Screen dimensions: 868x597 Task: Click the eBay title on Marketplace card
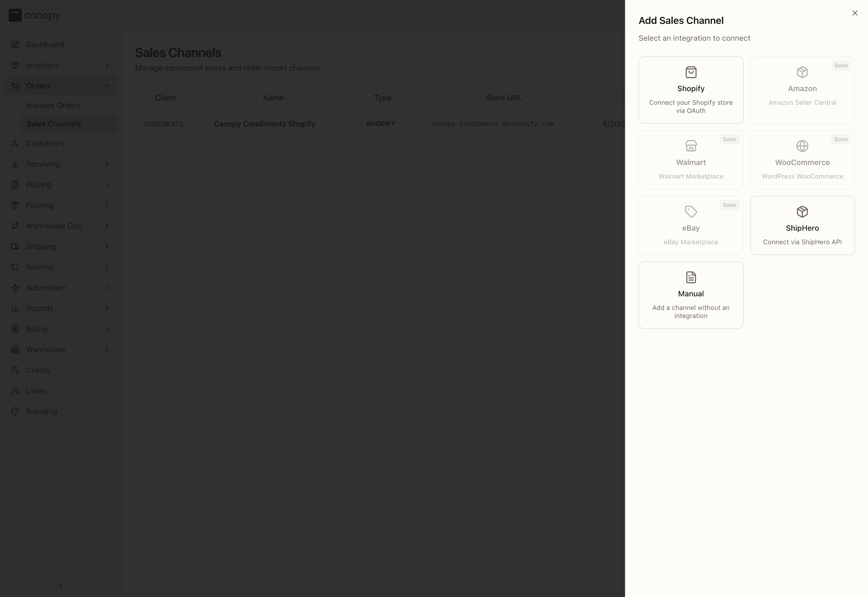[x=690, y=228]
